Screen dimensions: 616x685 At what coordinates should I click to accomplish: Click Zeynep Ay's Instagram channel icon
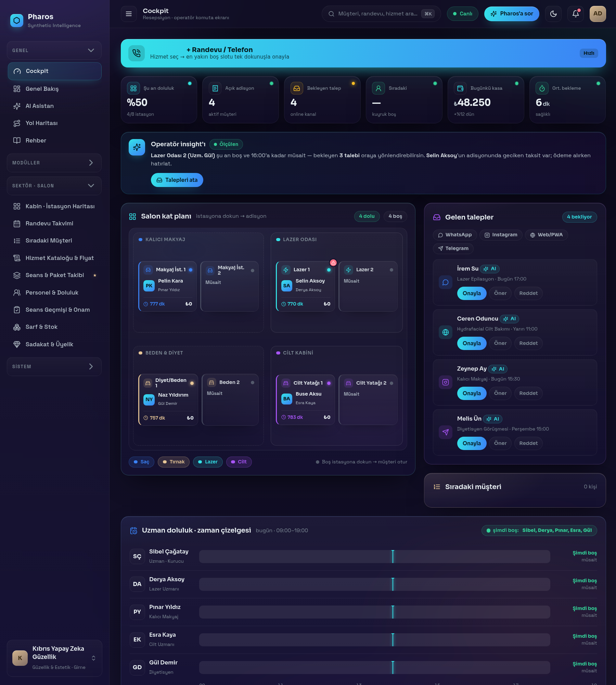[446, 382]
